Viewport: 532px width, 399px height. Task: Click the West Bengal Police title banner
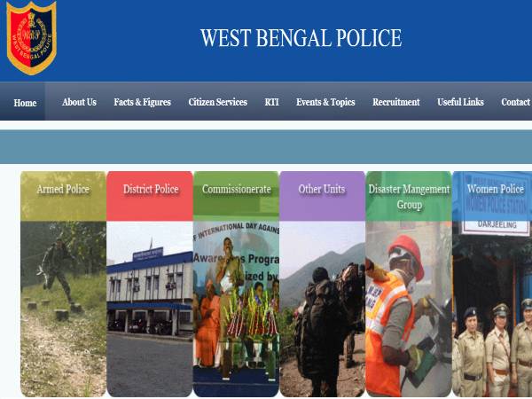coord(301,37)
